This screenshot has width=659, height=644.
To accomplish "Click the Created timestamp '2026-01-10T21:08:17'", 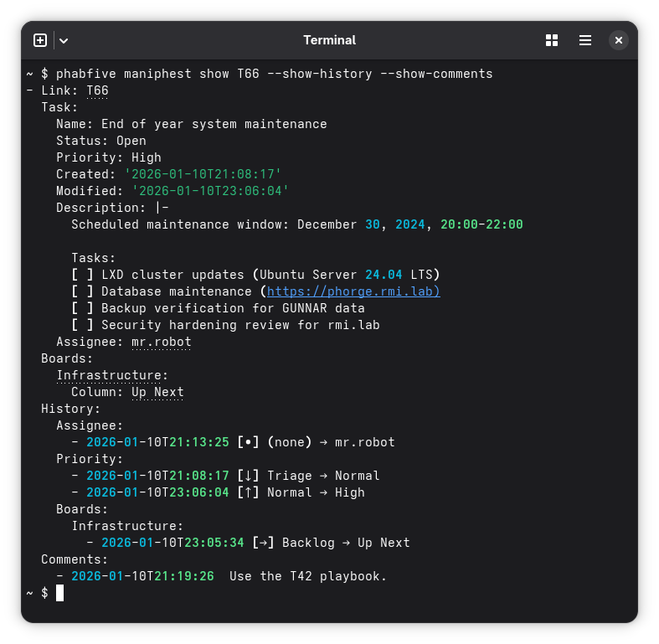I will 203,174.
